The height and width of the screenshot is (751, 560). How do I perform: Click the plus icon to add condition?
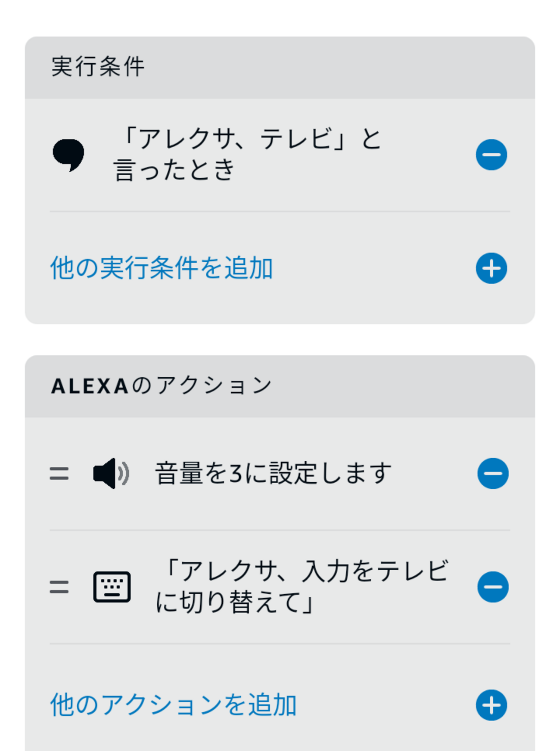(x=491, y=268)
